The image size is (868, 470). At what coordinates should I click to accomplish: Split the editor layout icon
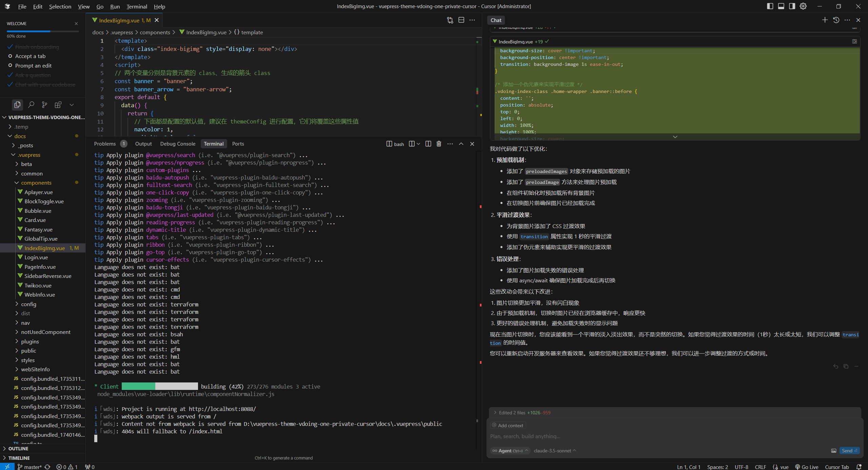461,20
